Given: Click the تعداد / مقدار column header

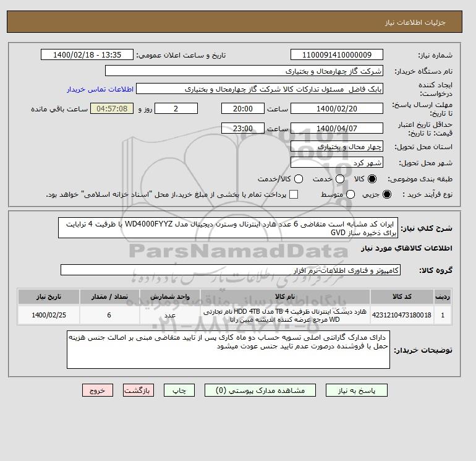Looking at the screenshot, I should coord(109,296).
